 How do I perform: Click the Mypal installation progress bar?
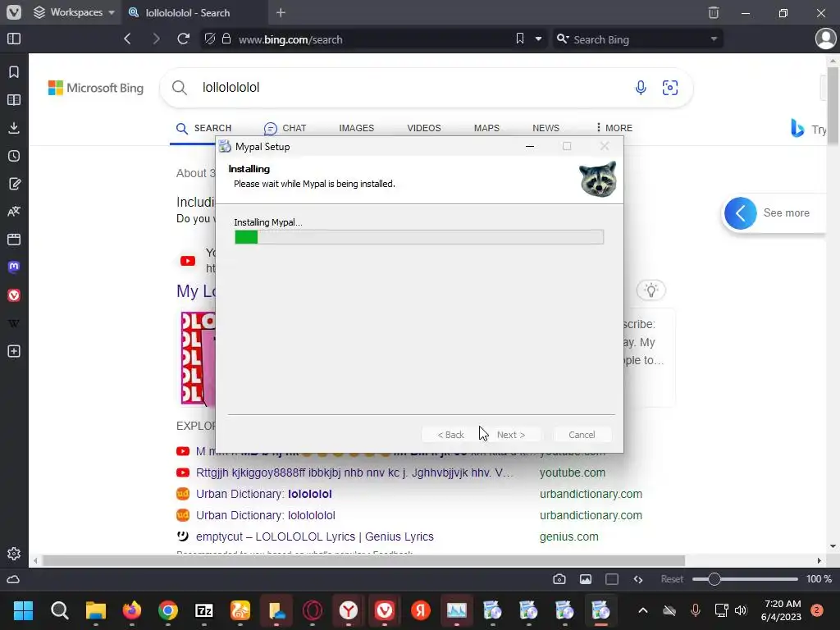[419, 237]
